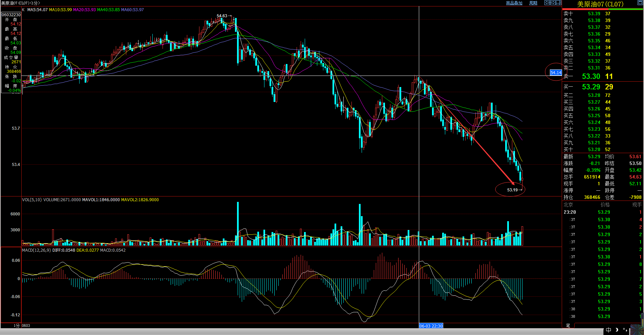Click the 幅度 value -0.39%

pos(593,170)
